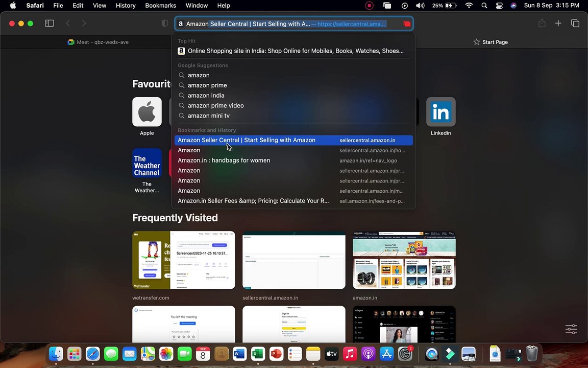Open The Weather Channel favourite
588x368 pixels.
coord(146,163)
